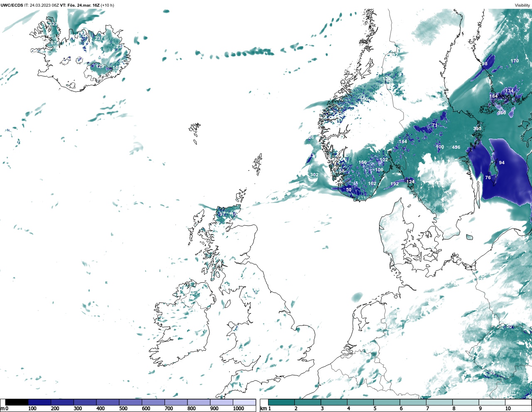Click the '102' value on the map
The height and width of the screenshot is (412, 532).
[384, 160]
